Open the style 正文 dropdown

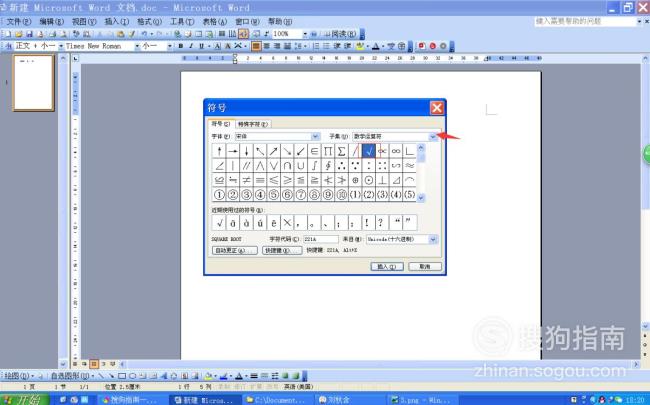(61, 46)
